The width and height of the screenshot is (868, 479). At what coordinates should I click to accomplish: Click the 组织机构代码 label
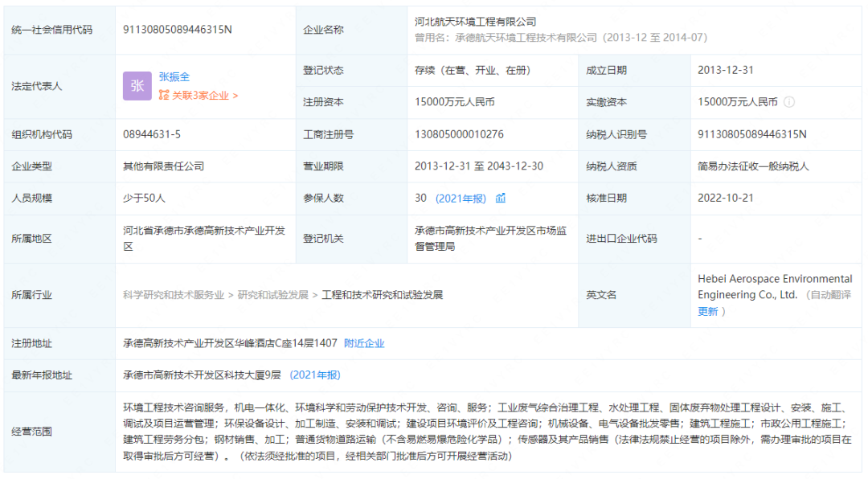coord(42,134)
